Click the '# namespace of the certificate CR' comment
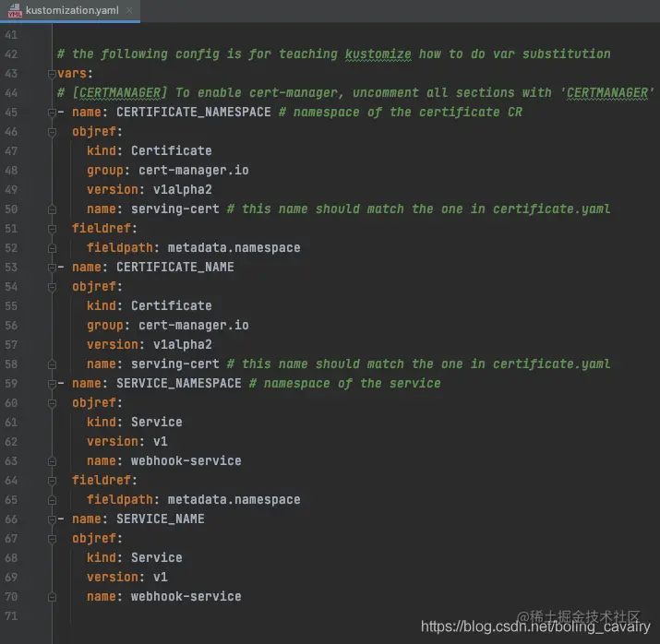This screenshot has height=644, width=660. [401, 113]
